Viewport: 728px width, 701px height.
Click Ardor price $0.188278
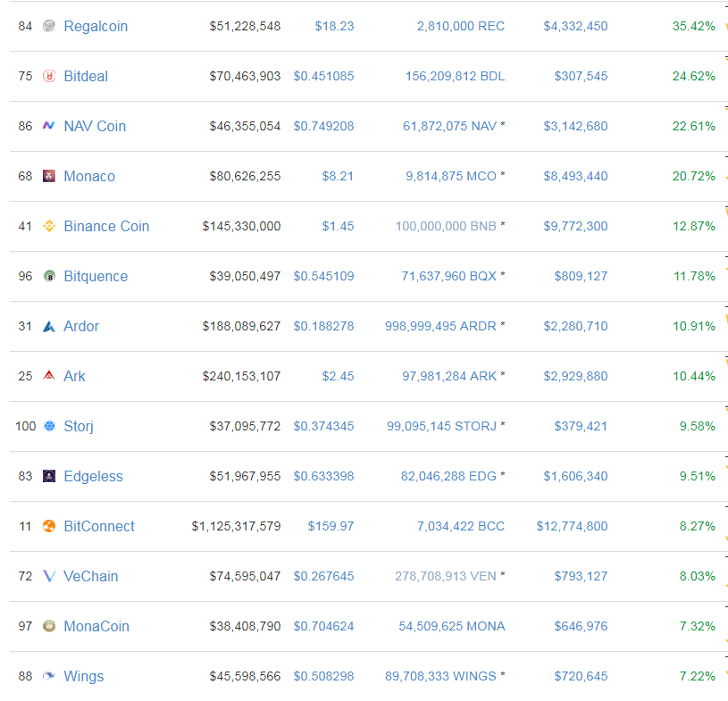323,326
